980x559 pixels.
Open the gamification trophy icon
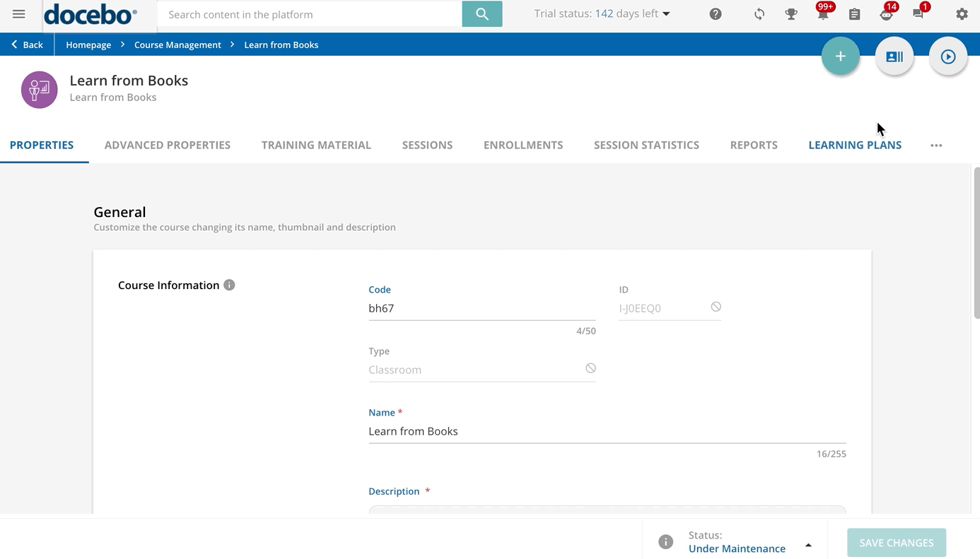(791, 14)
